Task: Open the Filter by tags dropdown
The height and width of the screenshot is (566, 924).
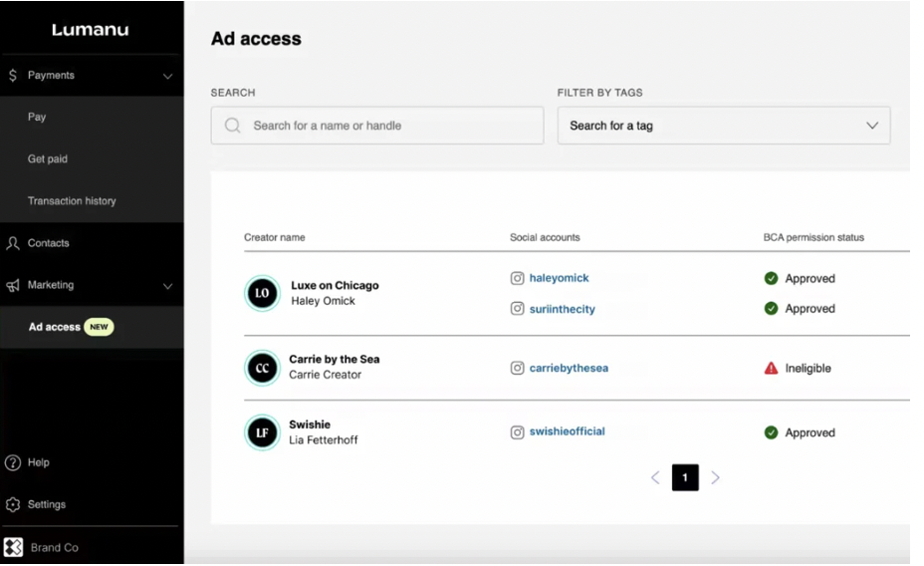Action: coord(724,126)
